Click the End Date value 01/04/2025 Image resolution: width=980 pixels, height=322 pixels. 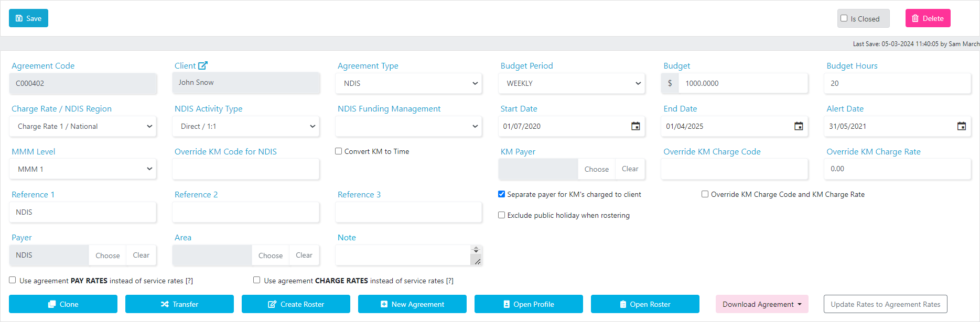point(685,126)
